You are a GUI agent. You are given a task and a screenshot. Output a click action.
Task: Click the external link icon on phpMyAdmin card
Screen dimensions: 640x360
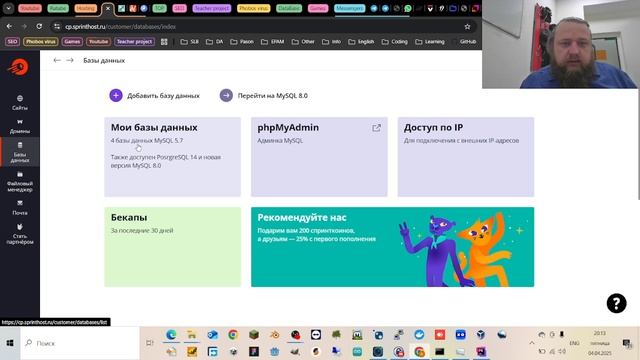(376, 128)
